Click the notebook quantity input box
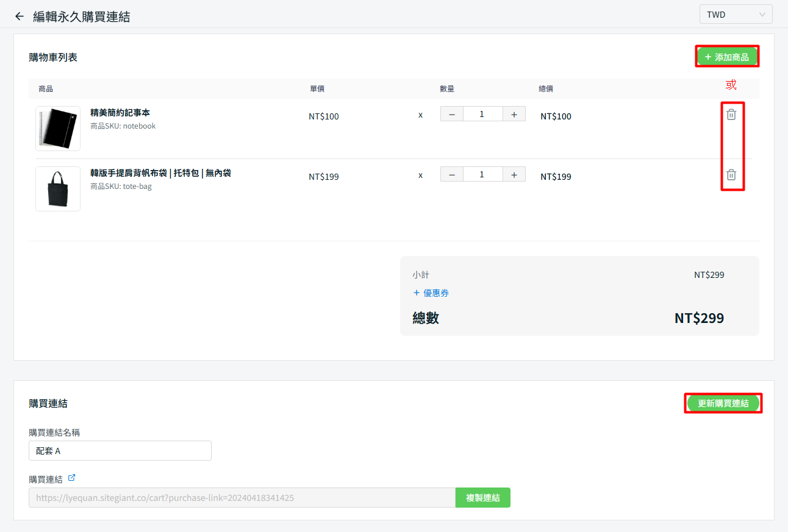Image resolution: width=788 pixels, height=532 pixels. pyautogui.click(x=482, y=114)
